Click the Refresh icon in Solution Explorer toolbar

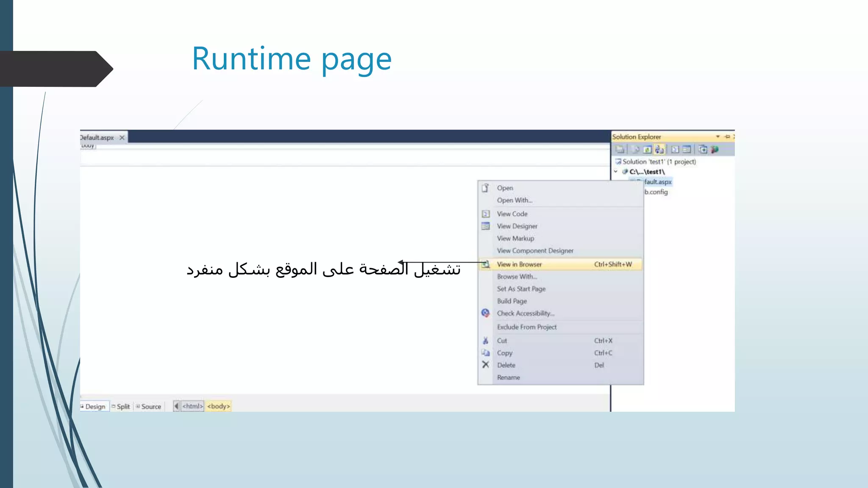647,149
